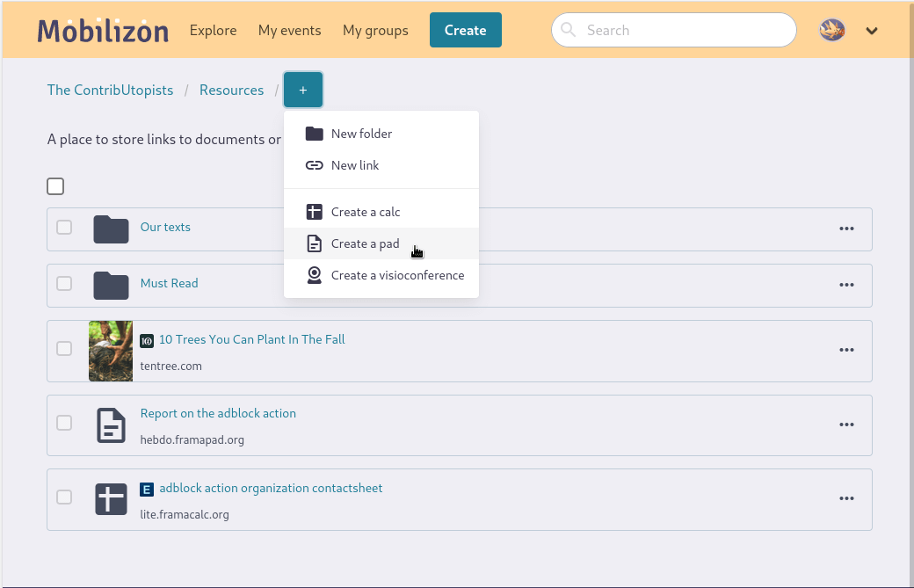Click the pad document icon for adblock report
Screen dimensions: 914x588
click(x=111, y=425)
